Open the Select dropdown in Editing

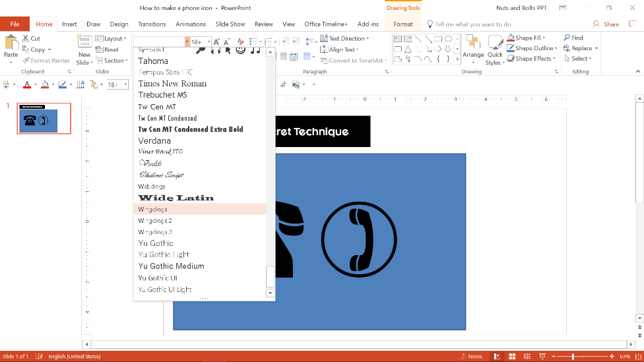point(578,59)
